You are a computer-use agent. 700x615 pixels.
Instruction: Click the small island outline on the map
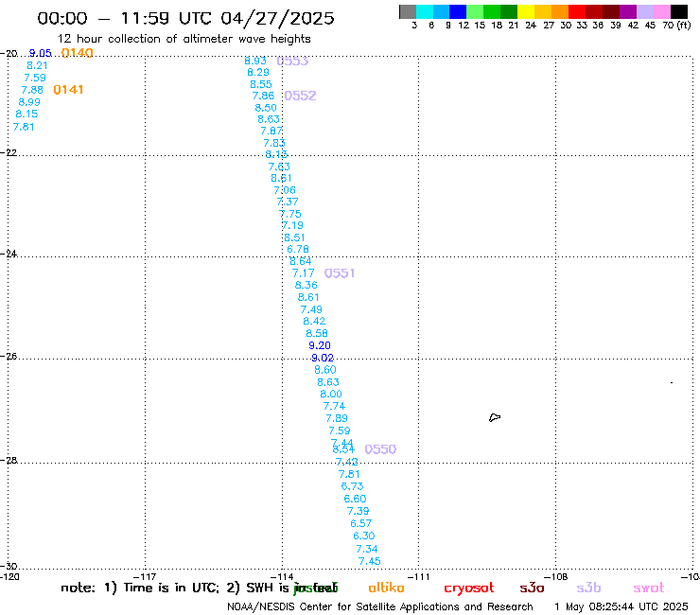(x=495, y=417)
